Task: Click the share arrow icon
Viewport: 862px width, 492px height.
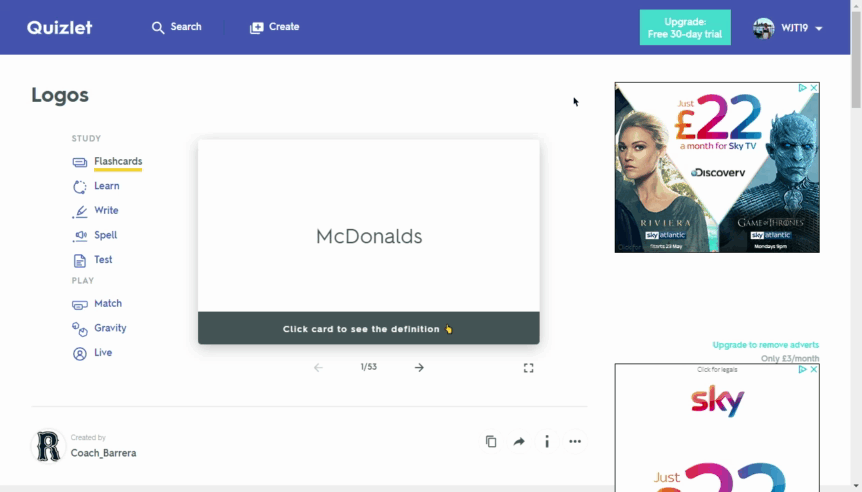Action: click(519, 441)
